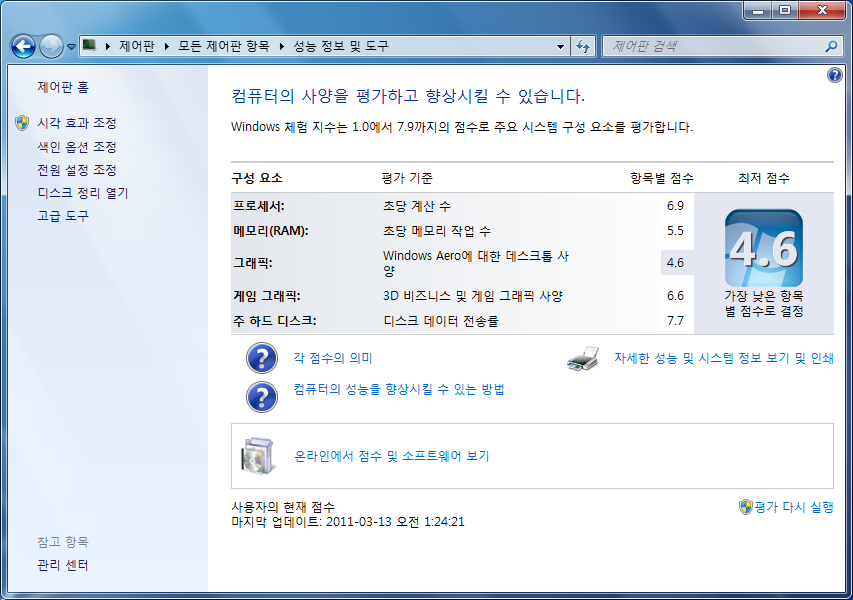Image resolution: width=853 pixels, height=600 pixels.
Task: Select the 제어판 breadcrumb
Action: point(137,46)
